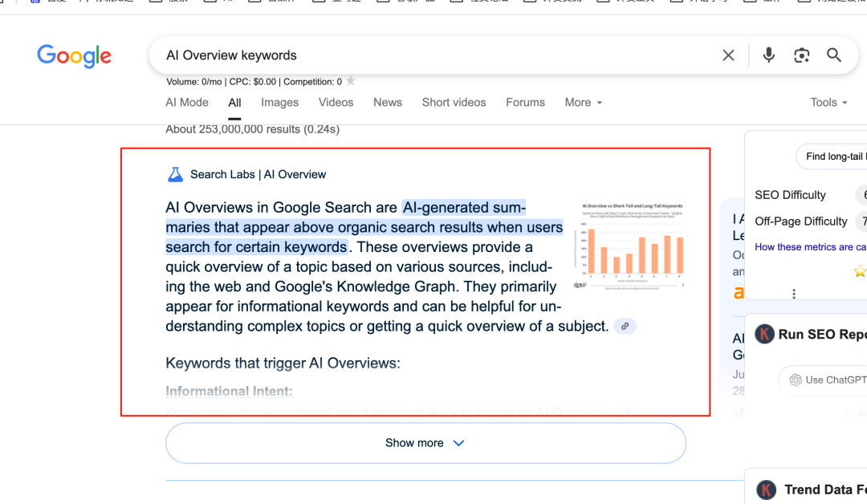Image resolution: width=867 pixels, height=504 pixels.
Task: Open the Short videos tab
Action: click(x=454, y=102)
